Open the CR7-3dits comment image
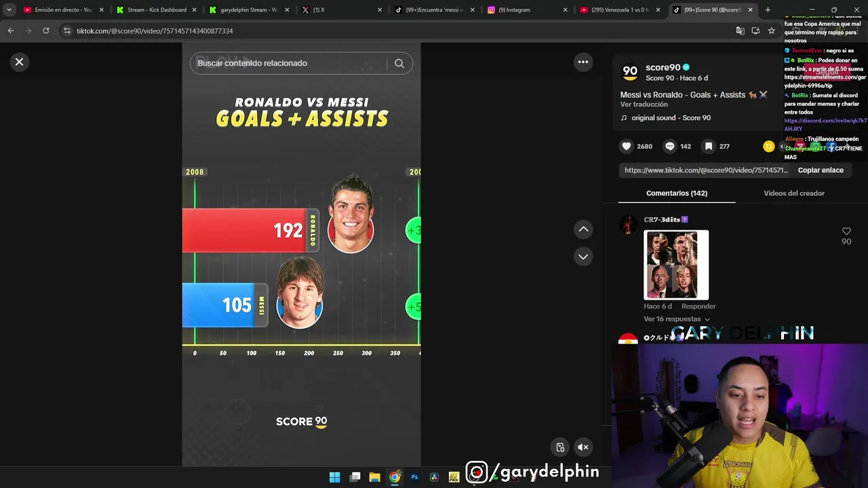 click(676, 265)
